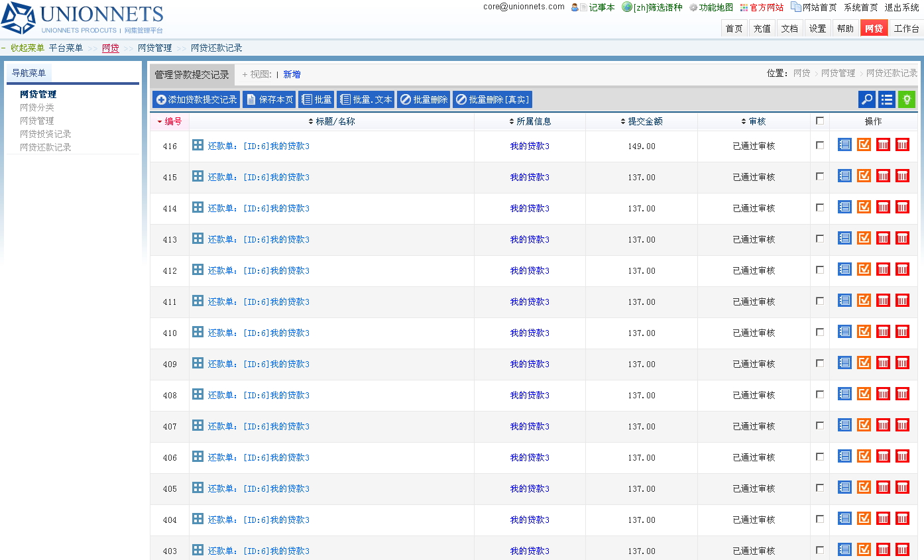Switch to the 工作台 tab
Viewport: 924px width, 560px height.
[x=906, y=28]
